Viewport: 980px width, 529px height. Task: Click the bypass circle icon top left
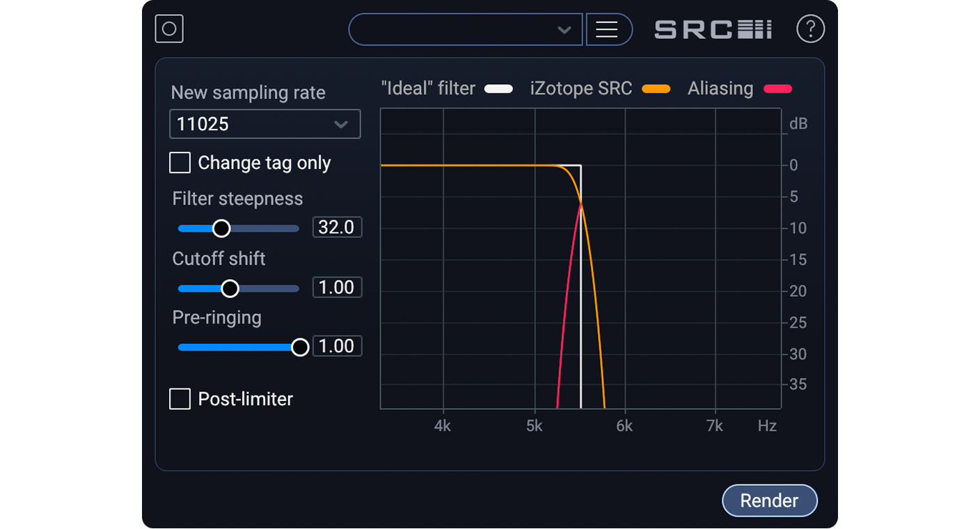coord(168,29)
